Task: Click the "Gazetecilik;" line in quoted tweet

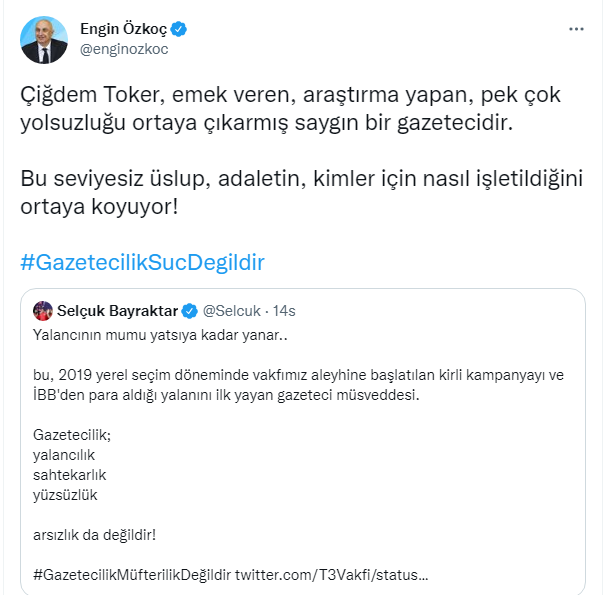Action: point(73,435)
